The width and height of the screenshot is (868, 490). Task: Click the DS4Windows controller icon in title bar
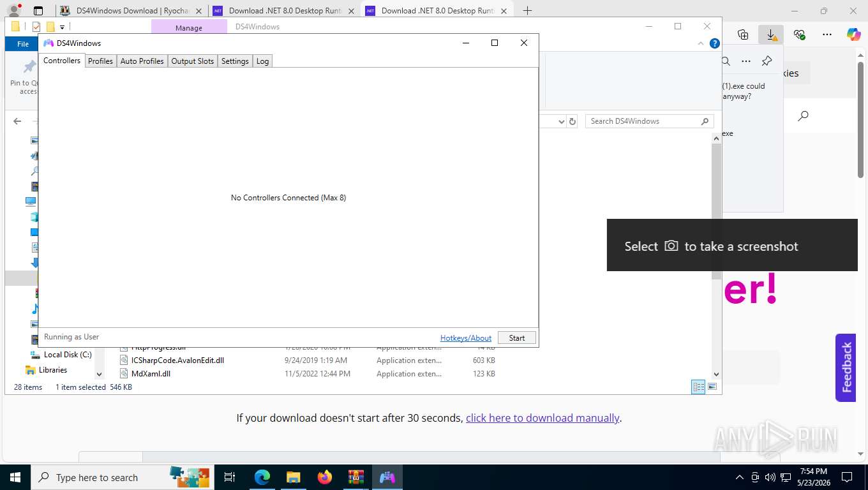49,43
